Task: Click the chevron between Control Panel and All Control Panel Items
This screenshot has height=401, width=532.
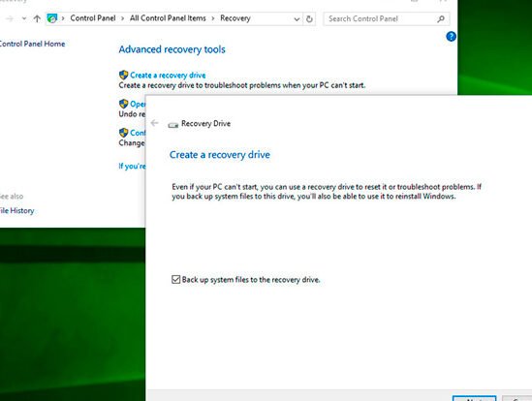Action: (122, 18)
